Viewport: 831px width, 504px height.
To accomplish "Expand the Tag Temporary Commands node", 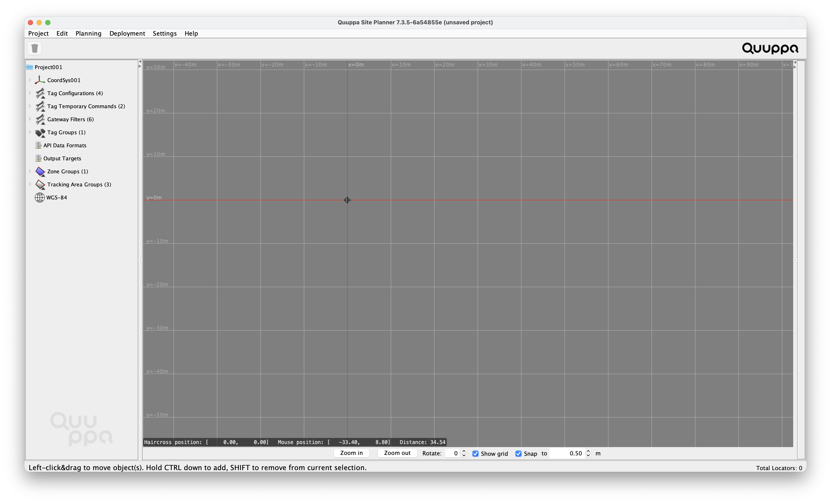I will point(30,106).
